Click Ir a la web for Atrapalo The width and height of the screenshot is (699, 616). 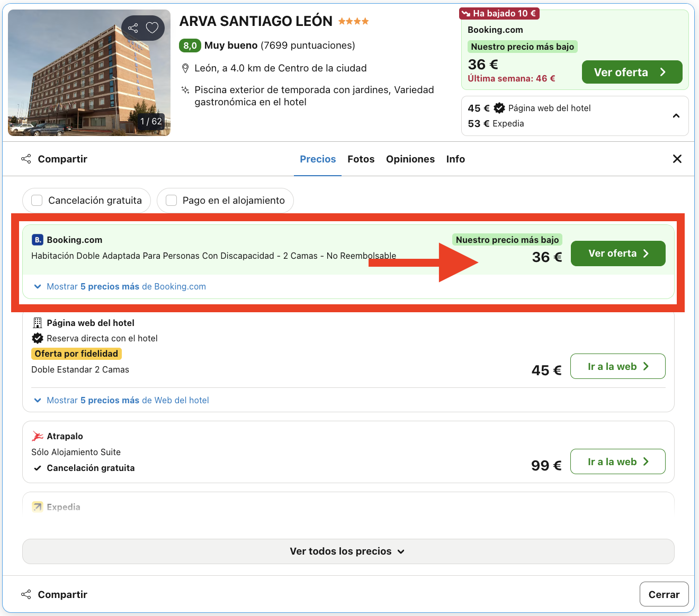(617, 461)
